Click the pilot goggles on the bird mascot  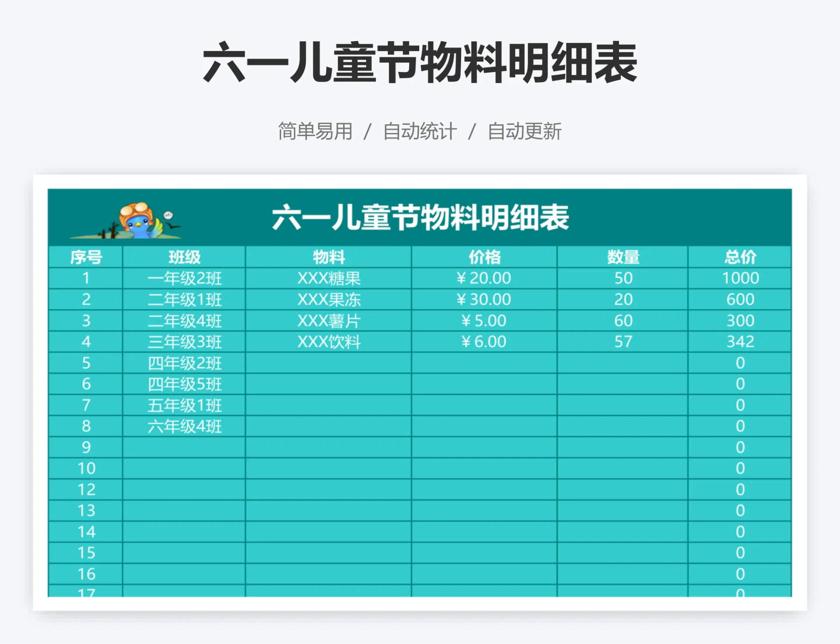[x=134, y=209]
